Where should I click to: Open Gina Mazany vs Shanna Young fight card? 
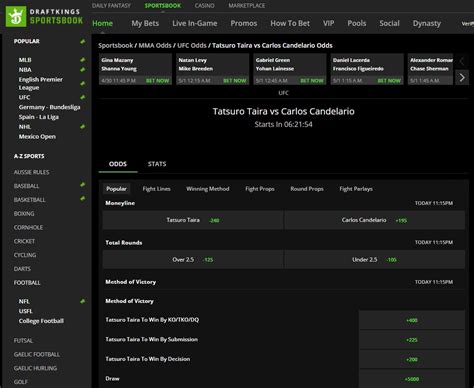coord(135,69)
